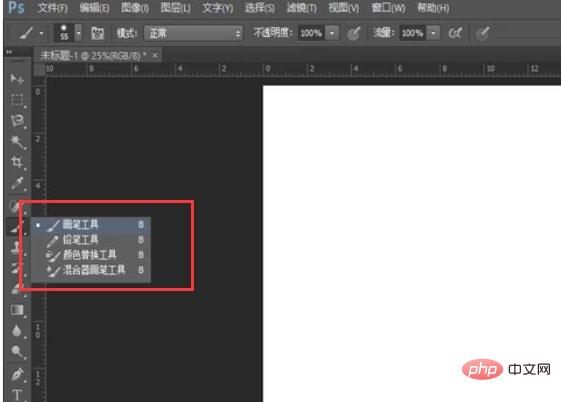
Task: Select the Eyedropper tool
Action: click(17, 183)
